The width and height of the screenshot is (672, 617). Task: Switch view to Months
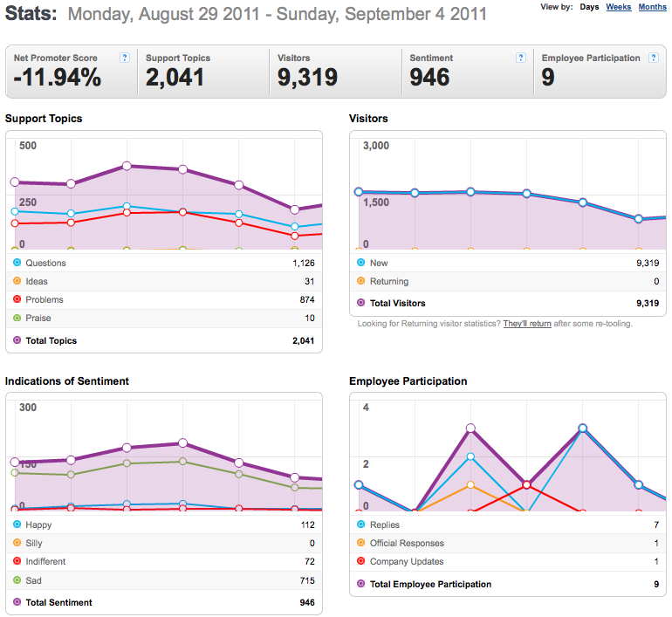[x=652, y=7]
